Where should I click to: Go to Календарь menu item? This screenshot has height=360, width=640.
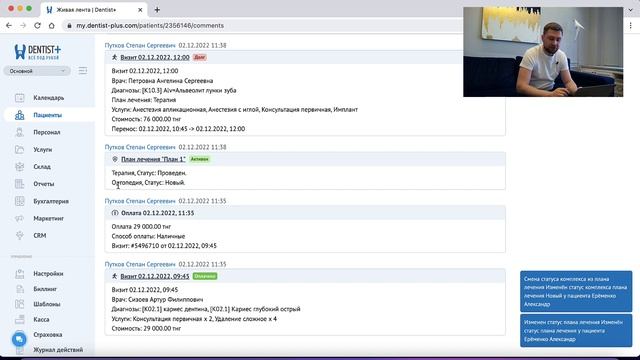(x=49, y=98)
